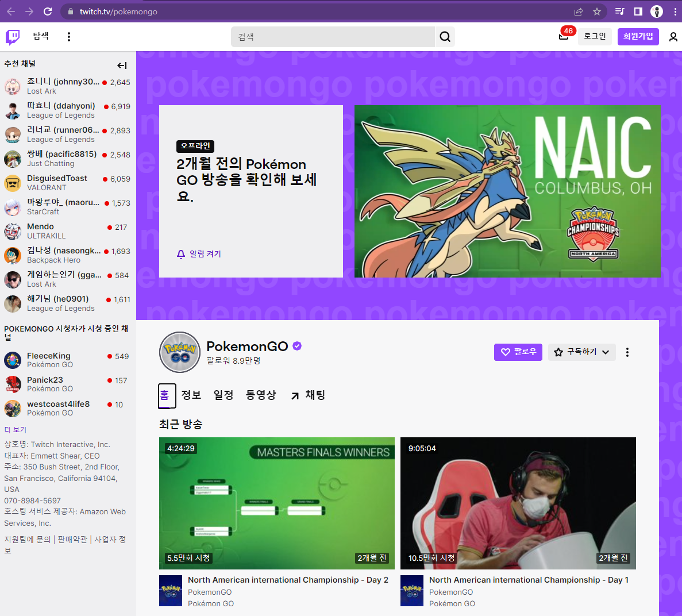This screenshot has width=682, height=616.
Task: Click DisguisedToast avatar in sidebar
Action: [13, 183]
